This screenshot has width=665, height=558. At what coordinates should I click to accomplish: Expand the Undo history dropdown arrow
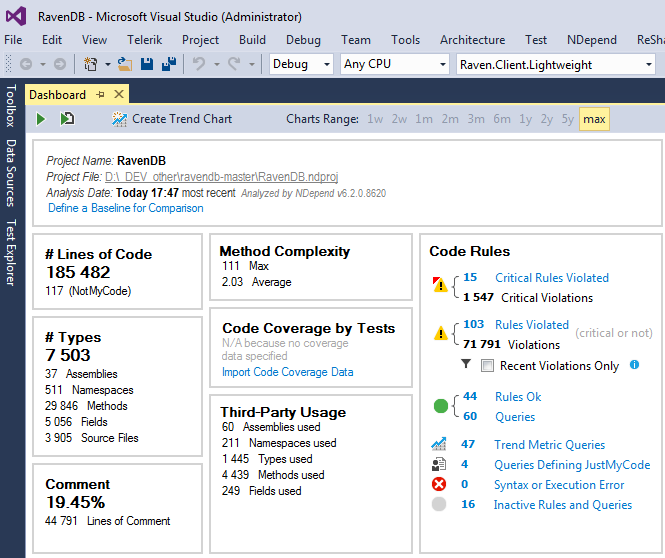coord(217,64)
